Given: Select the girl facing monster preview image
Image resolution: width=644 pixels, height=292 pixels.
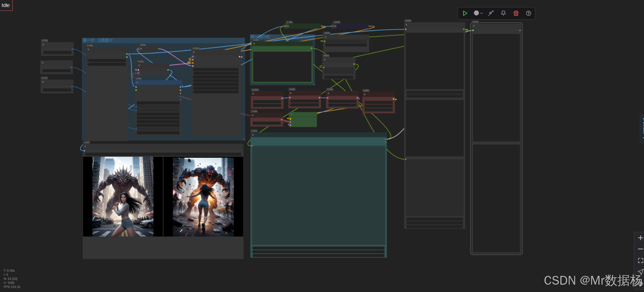Looking at the screenshot, I should 123,197.
